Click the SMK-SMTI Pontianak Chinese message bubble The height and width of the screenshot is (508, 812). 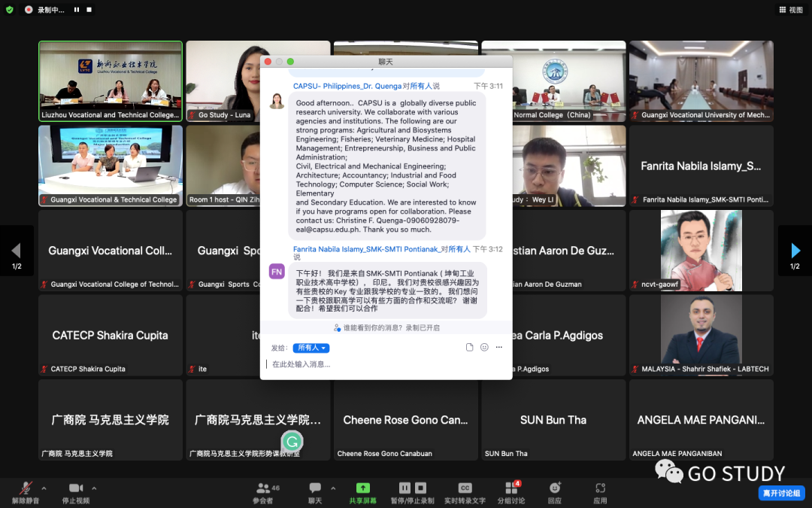(387, 291)
